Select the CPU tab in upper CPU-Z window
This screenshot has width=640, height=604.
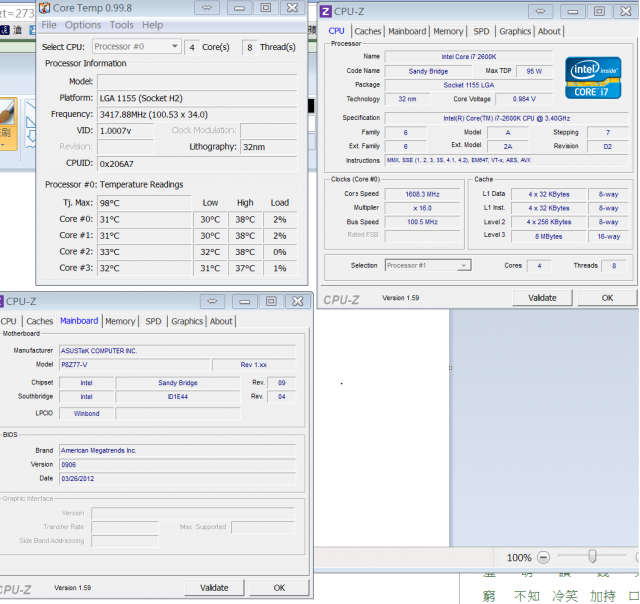337,31
